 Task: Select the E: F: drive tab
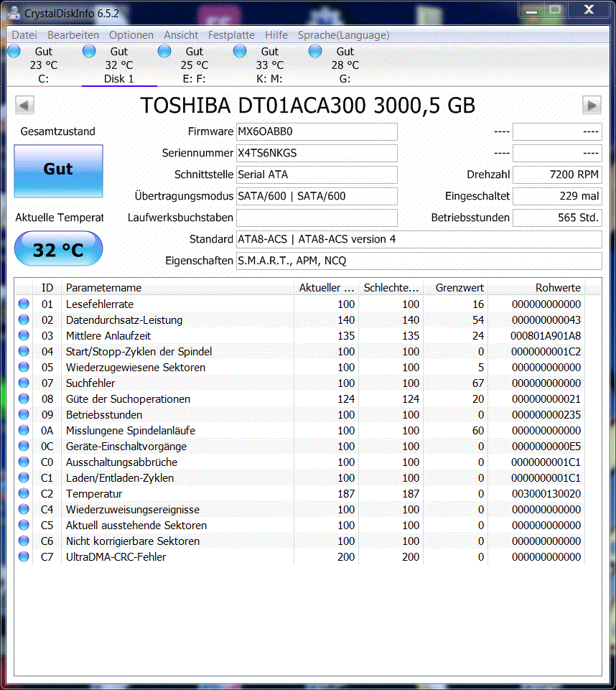point(194,65)
